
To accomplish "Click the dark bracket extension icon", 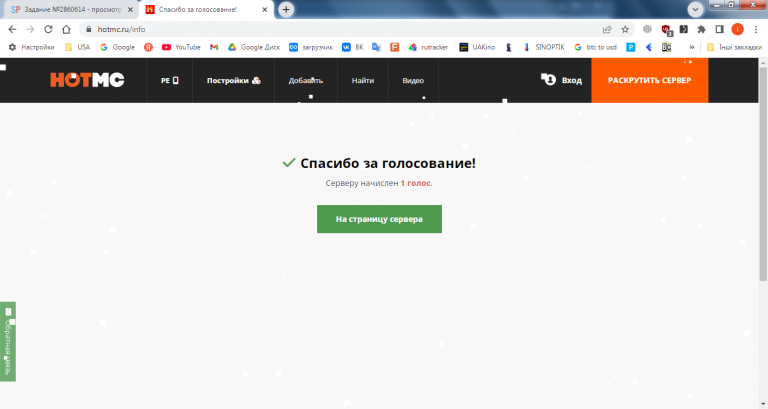I will pyautogui.click(x=684, y=29).
